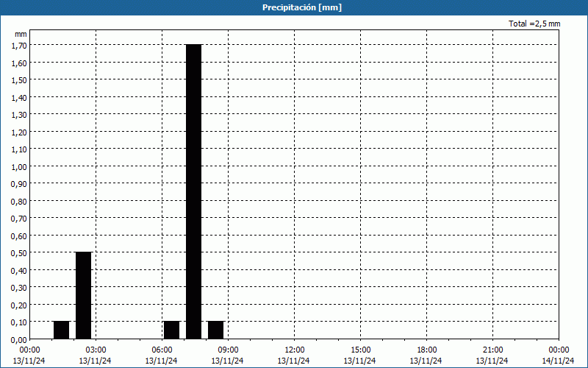Select the 0,30 y-axis value

[19, 288]
